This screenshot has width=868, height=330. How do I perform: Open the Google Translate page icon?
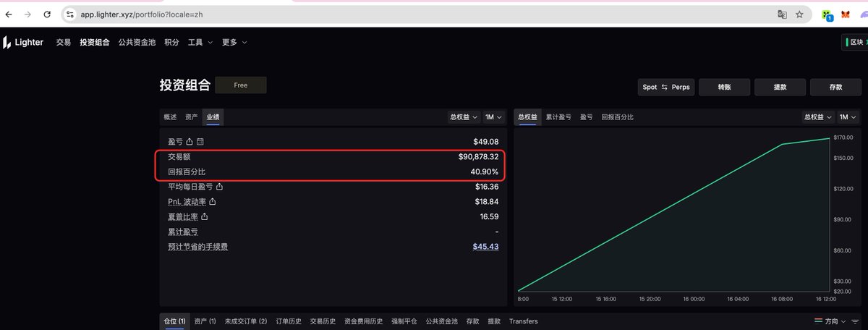782,14
